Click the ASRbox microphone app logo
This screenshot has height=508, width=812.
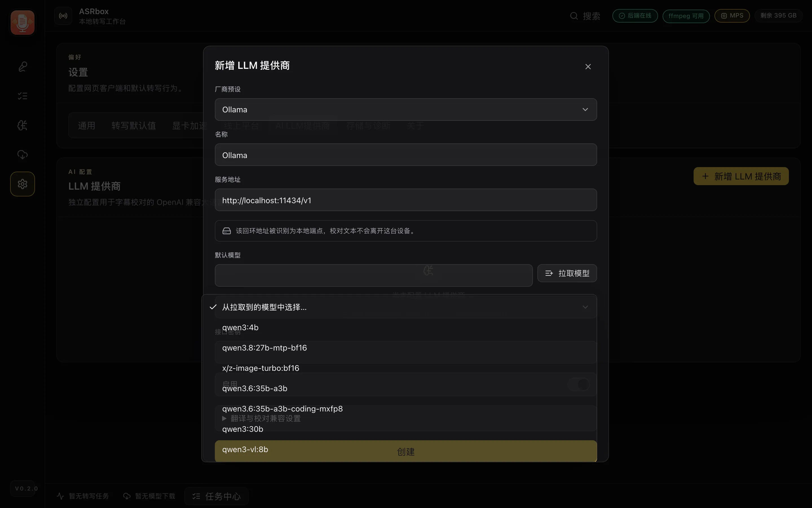[x=23, y=23]
